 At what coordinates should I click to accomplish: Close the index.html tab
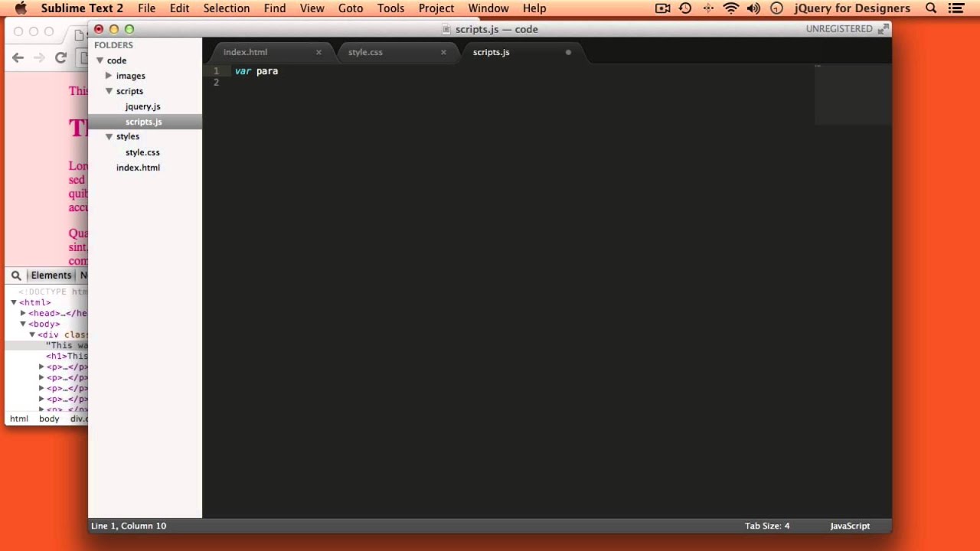[x=318, y=52]
